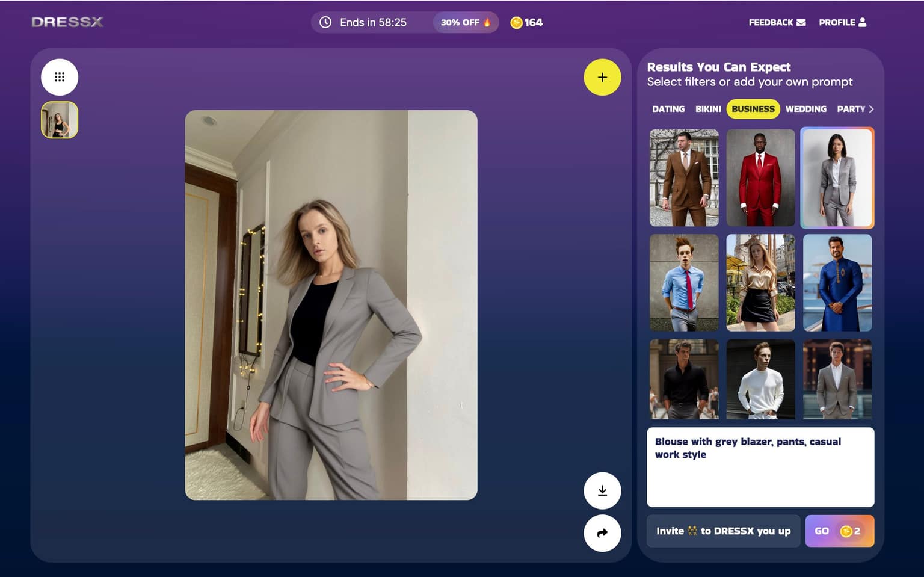Expand more filters with chevron arrow
Viewport: 924px width, 577px height.
tap(871, 109)
